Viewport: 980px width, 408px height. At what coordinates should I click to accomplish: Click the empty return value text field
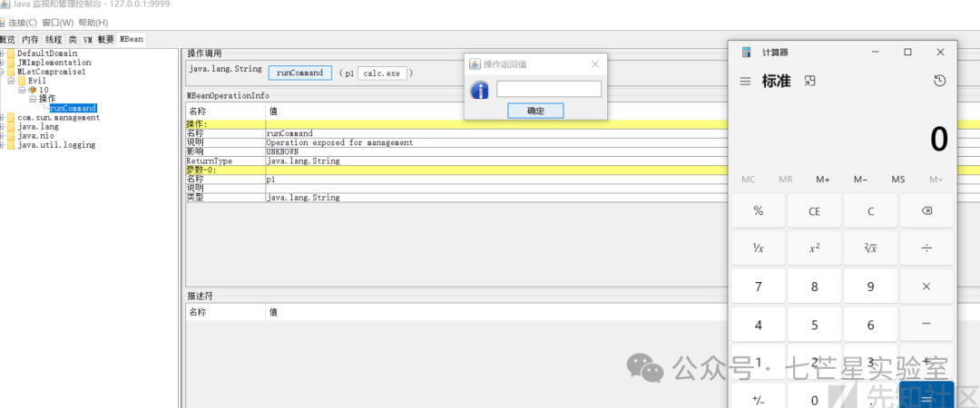pyautogui.click(x=549, y=90)
